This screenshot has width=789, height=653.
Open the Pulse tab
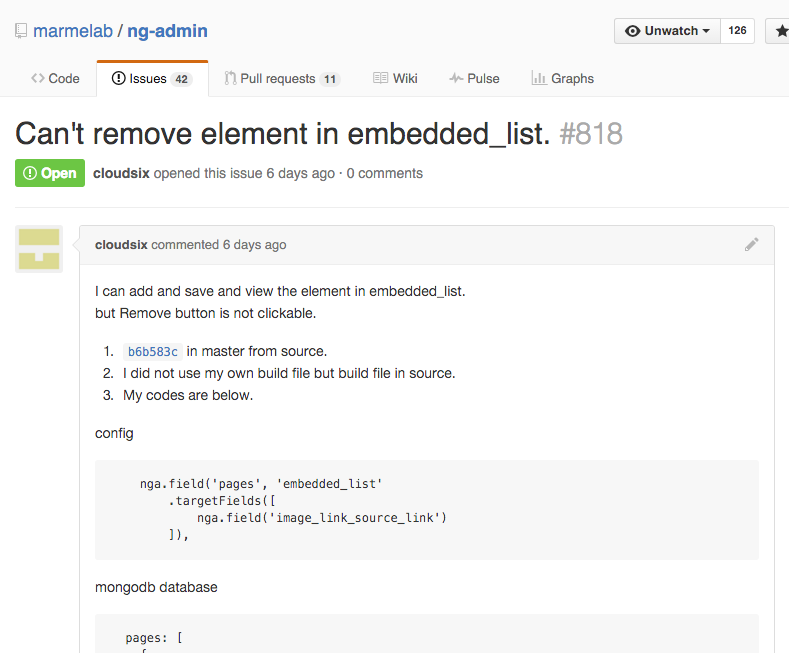pyautogui.click(x=474, y=78)
